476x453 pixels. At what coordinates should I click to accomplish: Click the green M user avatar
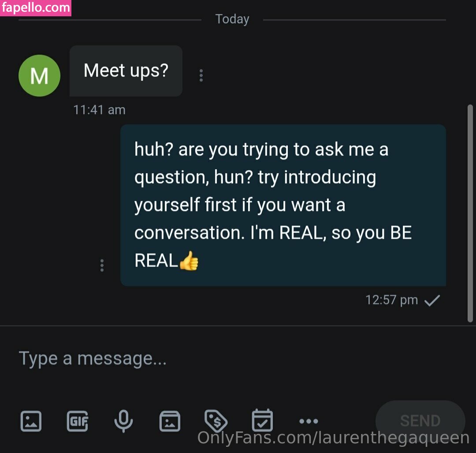point(39,76)
